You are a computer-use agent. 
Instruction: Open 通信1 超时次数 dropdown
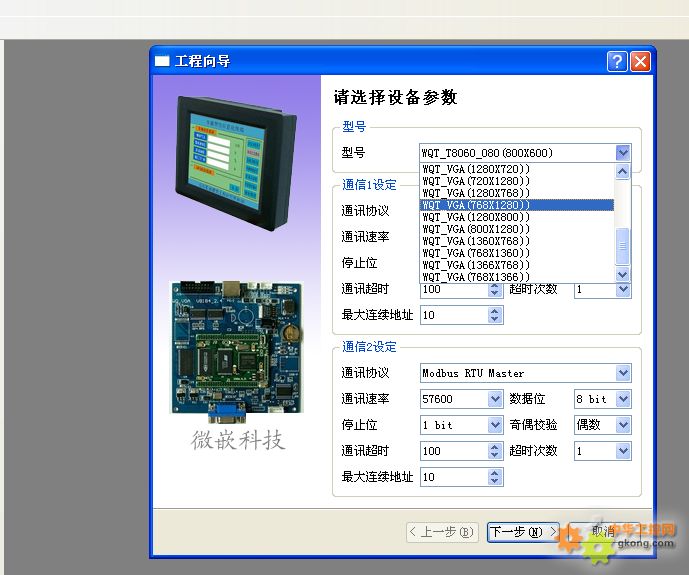pyautogui.click(x=623, y=290)
